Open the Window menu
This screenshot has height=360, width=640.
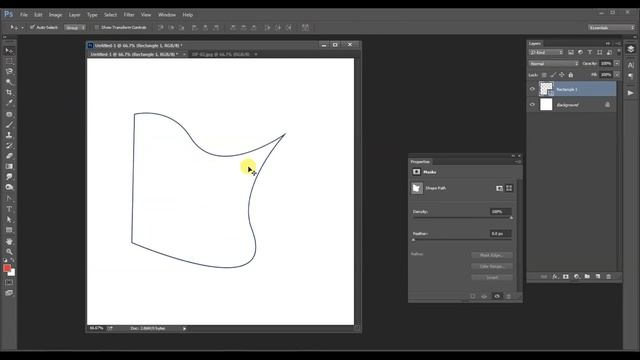click(x=167, y=15)
